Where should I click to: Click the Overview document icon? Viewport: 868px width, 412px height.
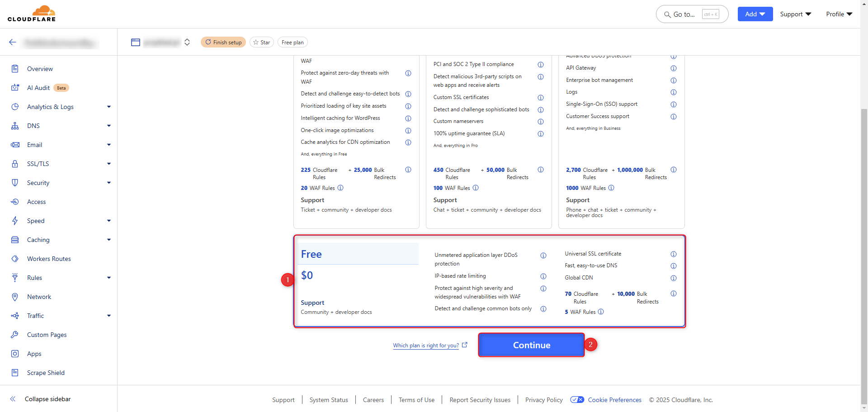(x=15, y=69)
